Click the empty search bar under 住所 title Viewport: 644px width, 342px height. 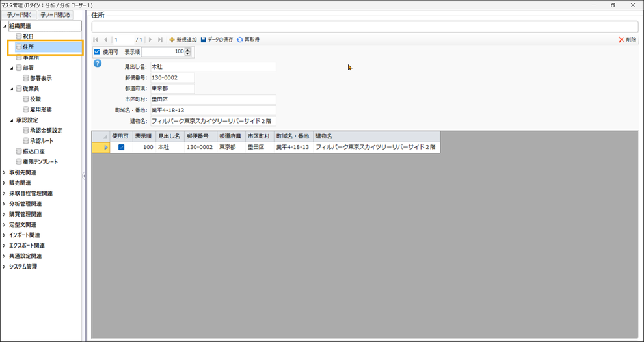(365, 27)
